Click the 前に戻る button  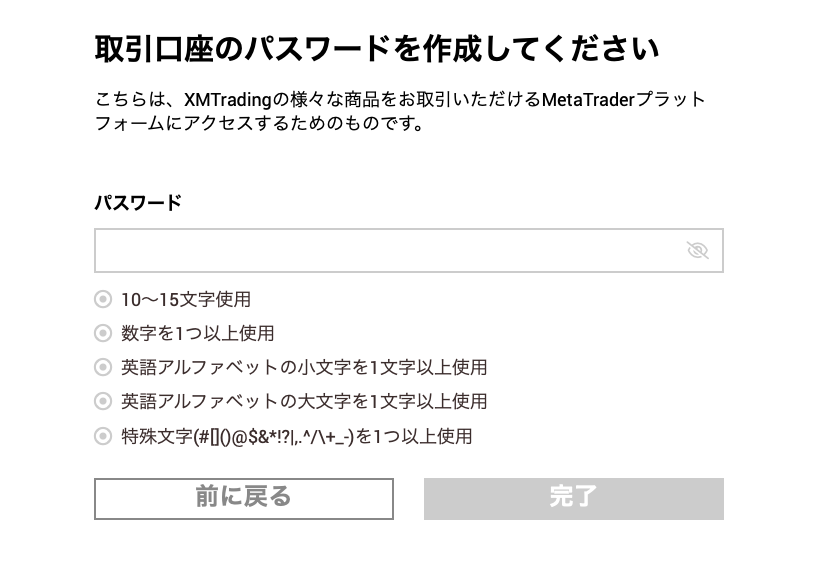pyautogui.click(x=244, y=498)
